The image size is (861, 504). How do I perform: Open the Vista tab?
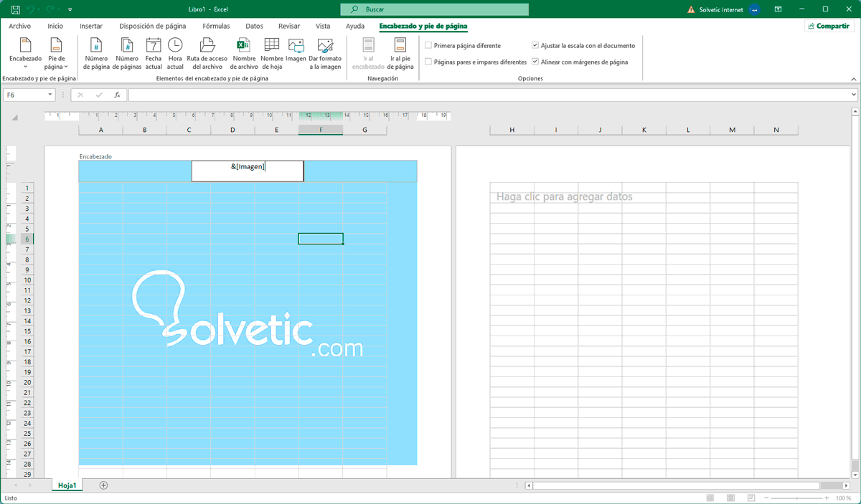(323, 26)
